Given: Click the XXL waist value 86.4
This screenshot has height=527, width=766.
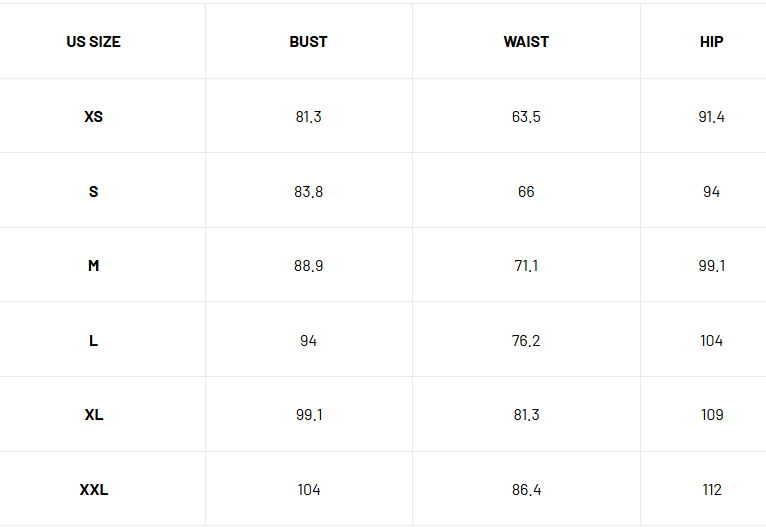Looking at the screenshot, I should [x=526, y=489].
